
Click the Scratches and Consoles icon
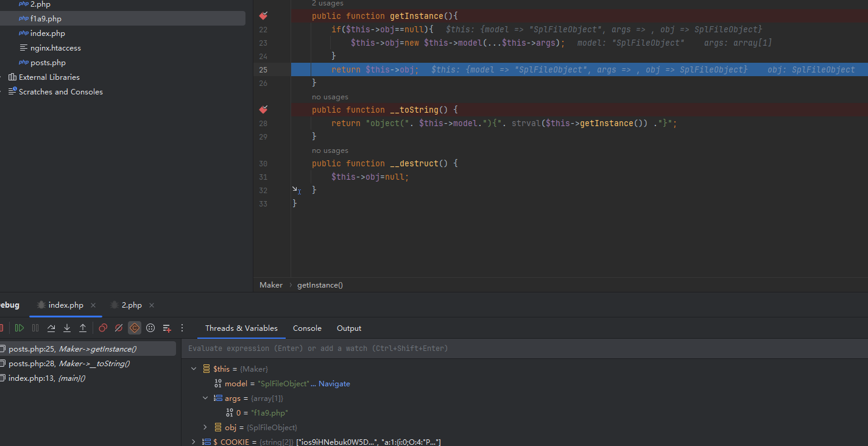click(x=12, y=92)
